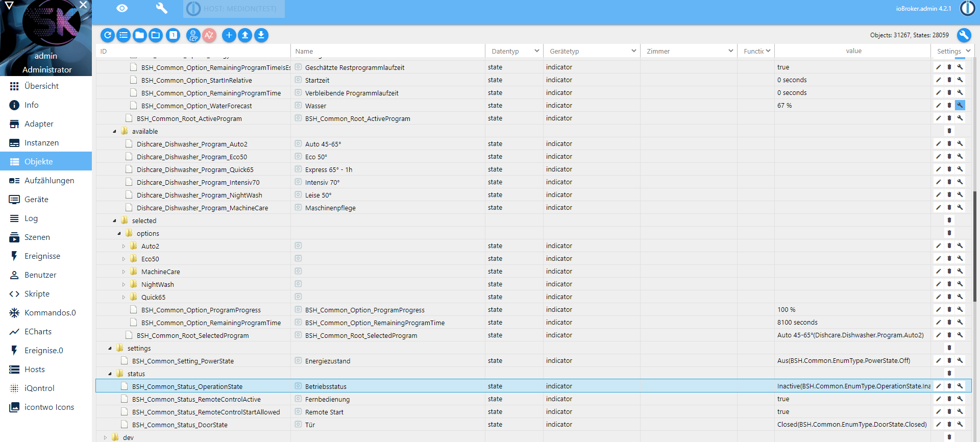Expand the Auto2 folder
Viewport: 980px width, 442px height.
pyautogui.click(x=124, y=246)
